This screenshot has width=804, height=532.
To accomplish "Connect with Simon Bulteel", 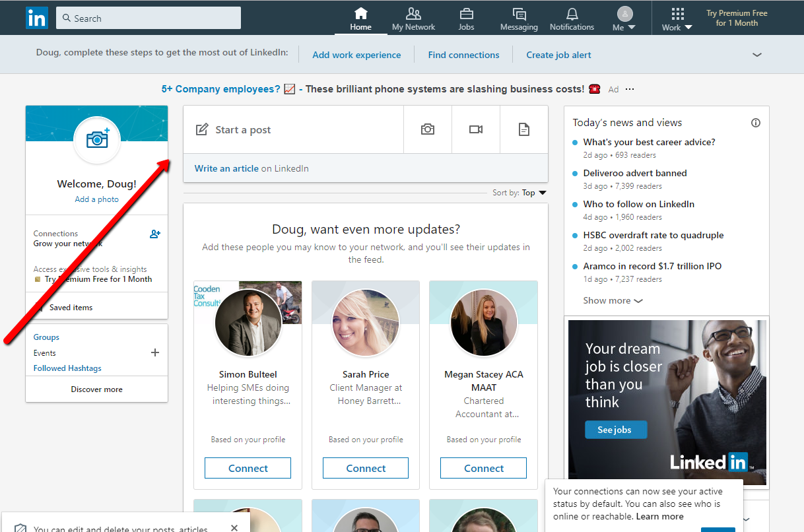I will (x=248, y=468).
